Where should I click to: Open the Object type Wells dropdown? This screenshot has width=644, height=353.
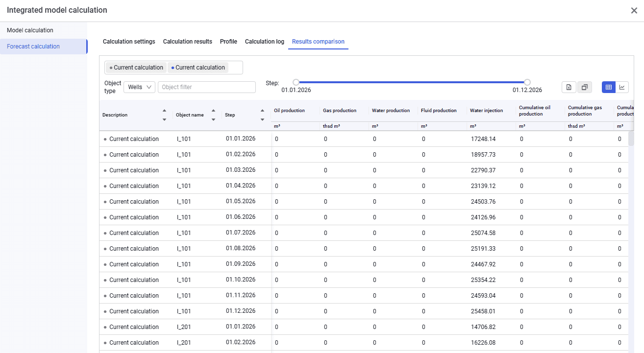click(x=139, y=87)
